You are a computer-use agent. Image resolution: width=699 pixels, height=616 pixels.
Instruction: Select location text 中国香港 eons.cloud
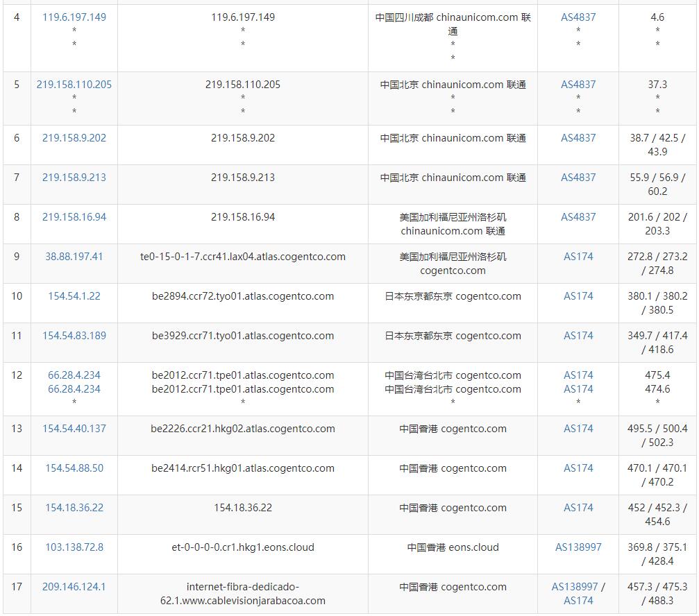(x=453, y=547)
